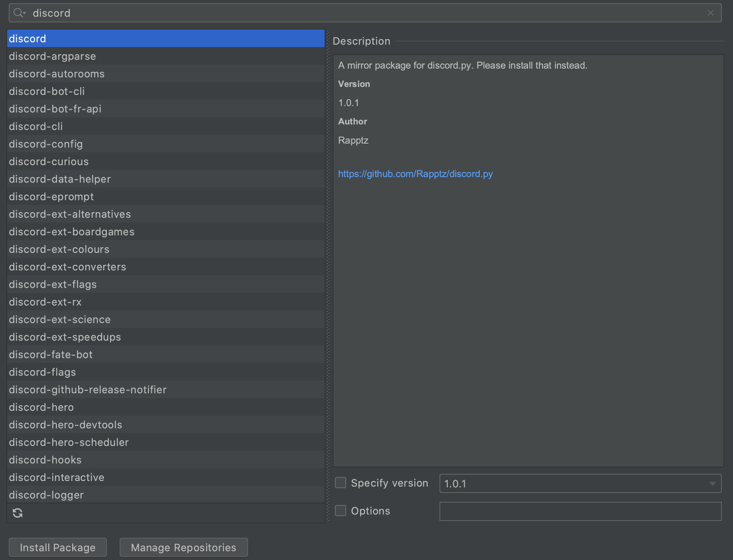Select the discord-ext-rx package
Image resolution: width=733 pixels, height=560 pixels.
pyautogui.click(x=166, y=302)
